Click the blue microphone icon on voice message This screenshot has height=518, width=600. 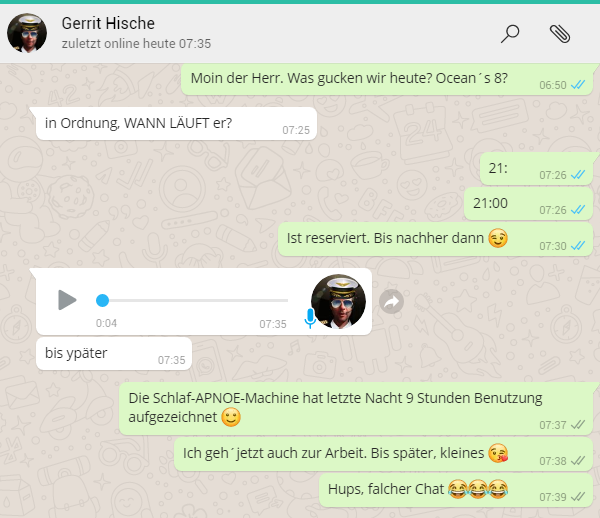[x=310, y=318]
